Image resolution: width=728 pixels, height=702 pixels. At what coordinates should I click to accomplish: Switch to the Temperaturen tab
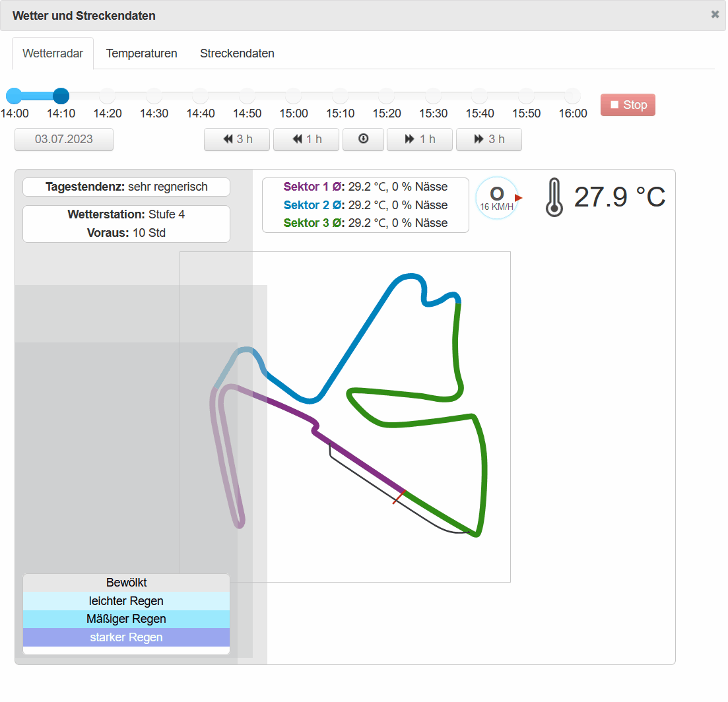142,53
